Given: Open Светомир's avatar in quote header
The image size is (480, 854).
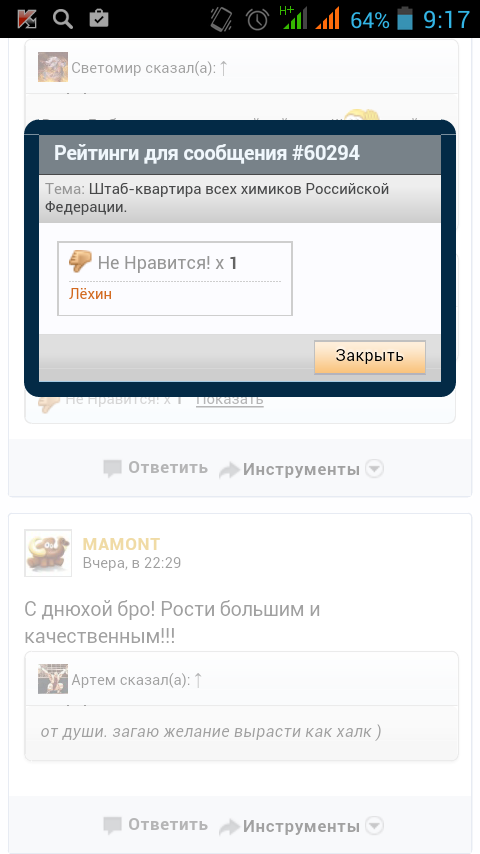Looking at the screenshot, I should (x=53, y=67).
